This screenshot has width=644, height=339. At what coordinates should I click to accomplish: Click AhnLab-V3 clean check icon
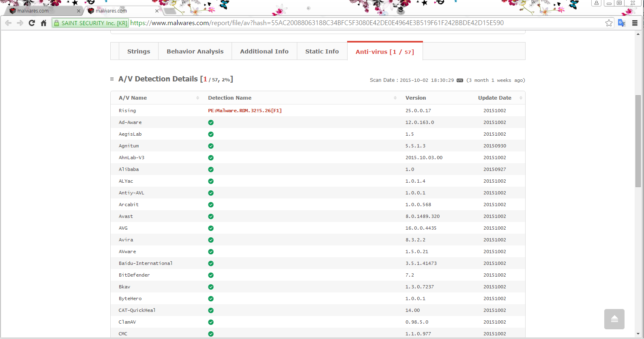point(211,158)
